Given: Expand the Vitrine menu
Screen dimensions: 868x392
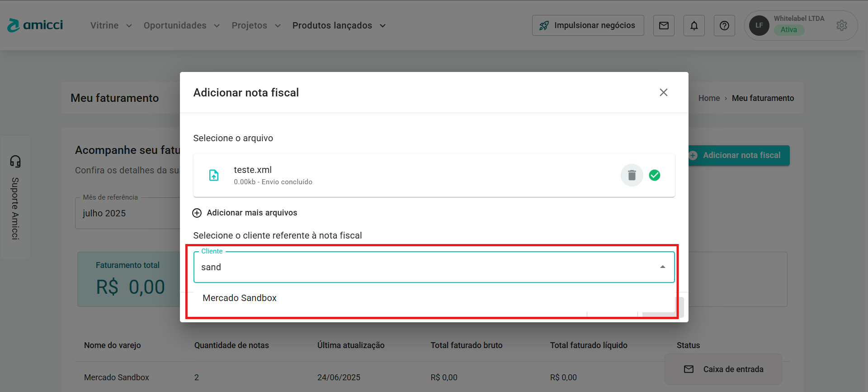Looking at the screenshot, I should pyautogui.click(x=111, y=26).
